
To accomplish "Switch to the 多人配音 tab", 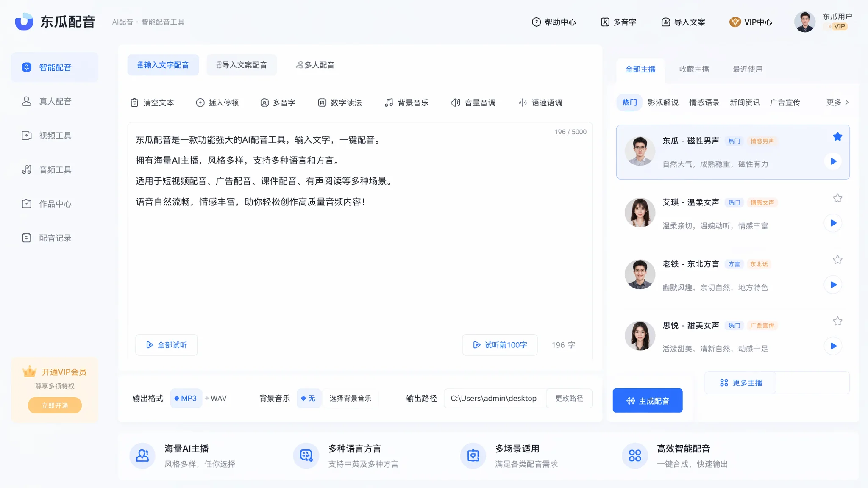I will (315, 65).
